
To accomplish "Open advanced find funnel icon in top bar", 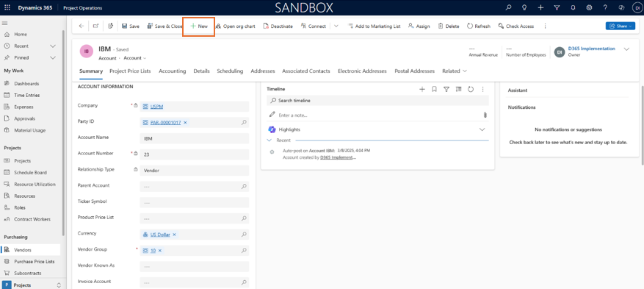I will (x=557, y=8).
